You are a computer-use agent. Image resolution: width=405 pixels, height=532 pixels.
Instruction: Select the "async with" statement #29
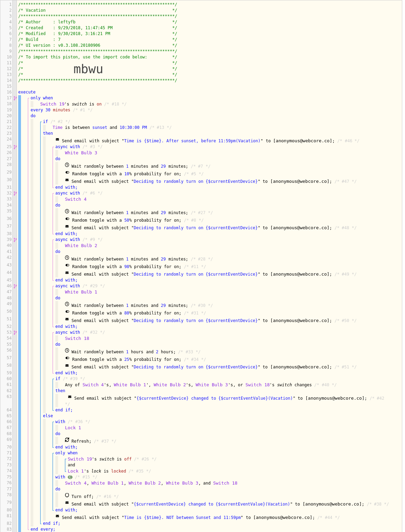click(68, 286)
